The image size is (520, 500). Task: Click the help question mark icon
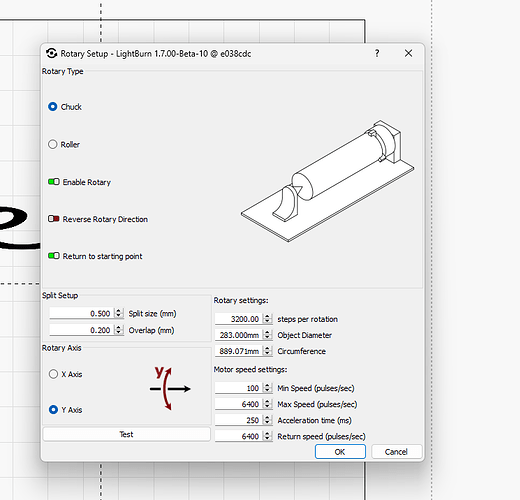[x=377, y=53]
